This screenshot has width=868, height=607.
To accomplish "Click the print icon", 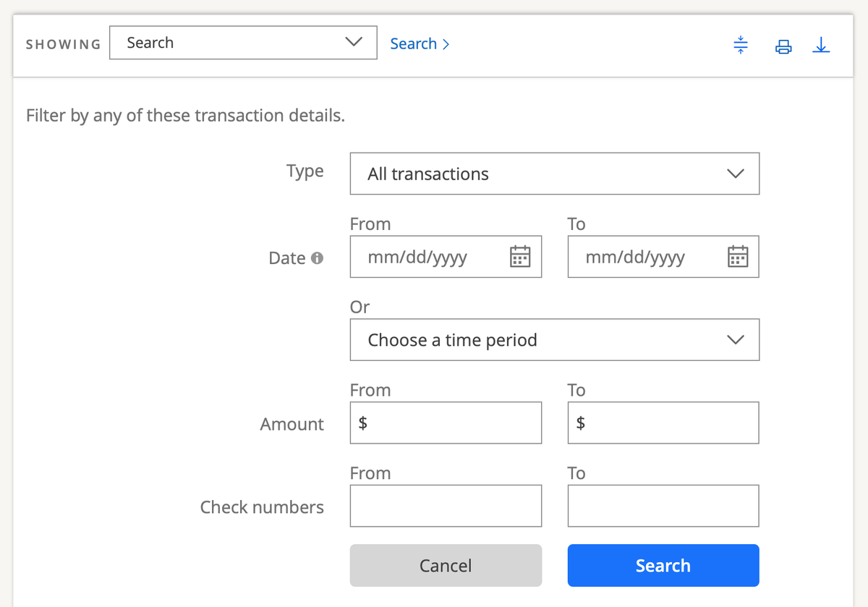I will click(783, 48).
